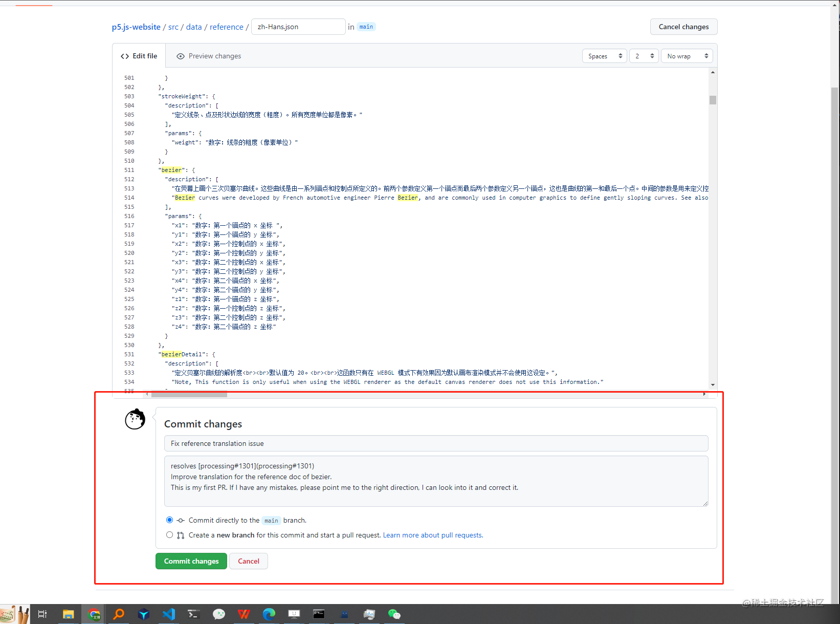Click the user avatar beside Commit changes
Screen dimensions: 840x624
pyautogui.click(x=135, y=419)
